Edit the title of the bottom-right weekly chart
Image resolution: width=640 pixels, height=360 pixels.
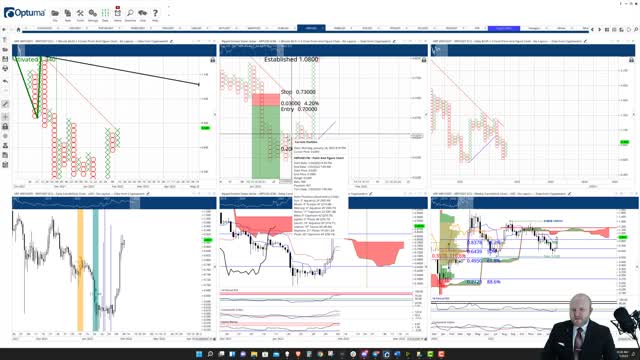(569, 193)
